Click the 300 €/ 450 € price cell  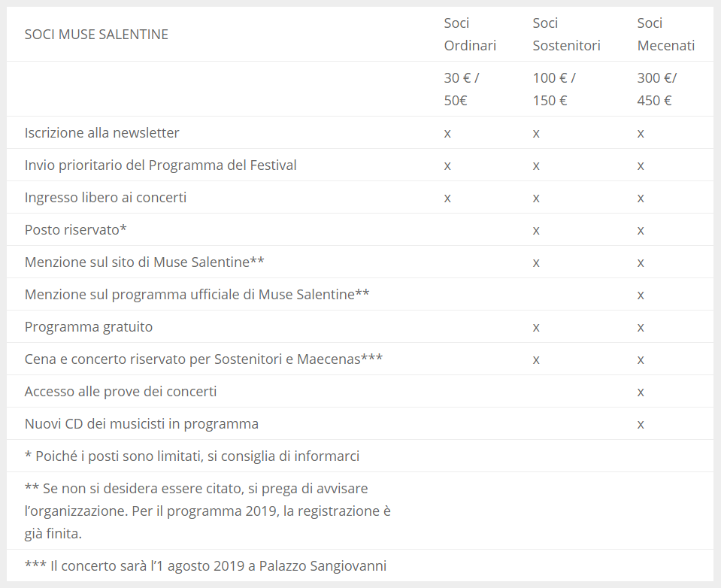[657, 89]
